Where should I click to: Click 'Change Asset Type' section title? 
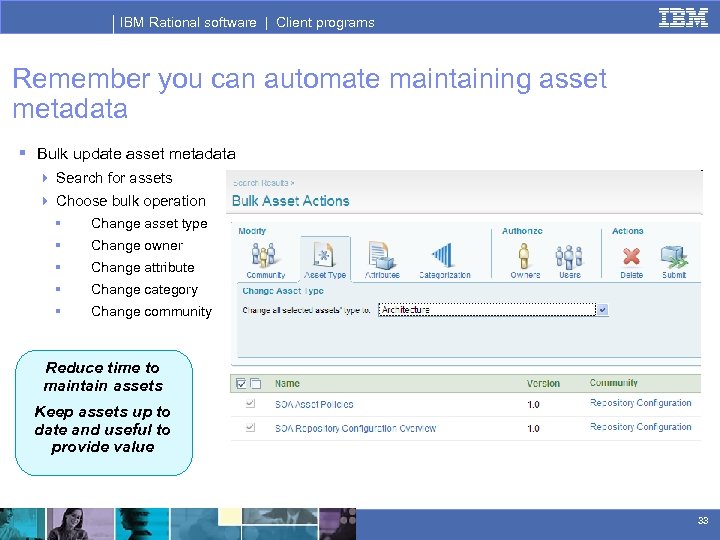click(283, 291)
